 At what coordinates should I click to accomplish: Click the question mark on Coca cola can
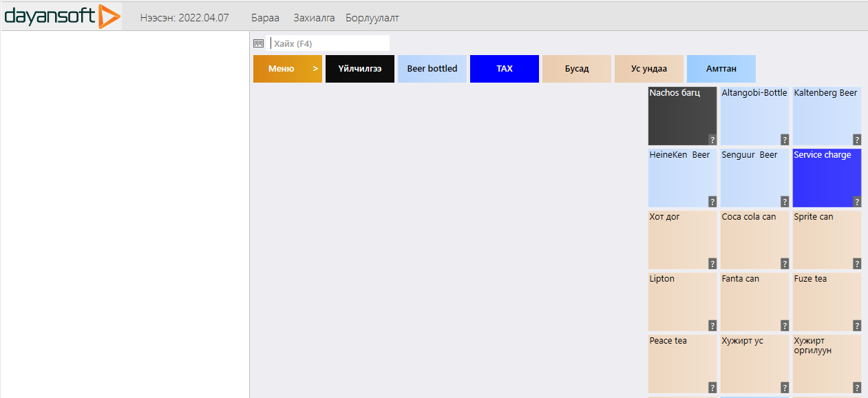pos(785,264)
